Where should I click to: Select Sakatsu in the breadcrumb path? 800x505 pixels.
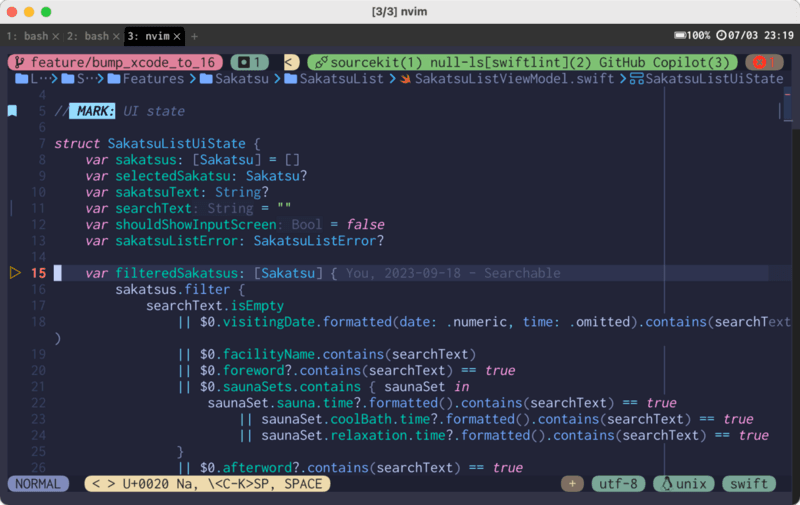click(242, 79)
